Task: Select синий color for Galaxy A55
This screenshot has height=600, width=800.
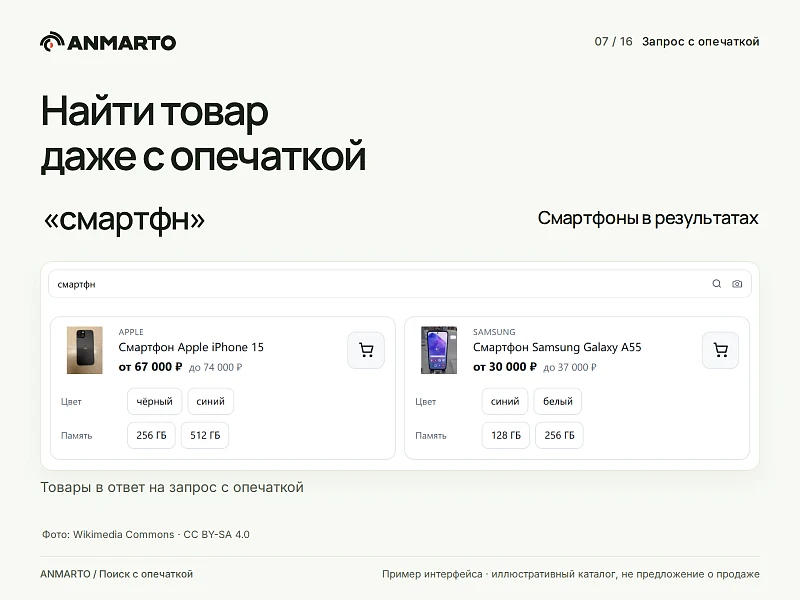Action: [x=505, y=402]
